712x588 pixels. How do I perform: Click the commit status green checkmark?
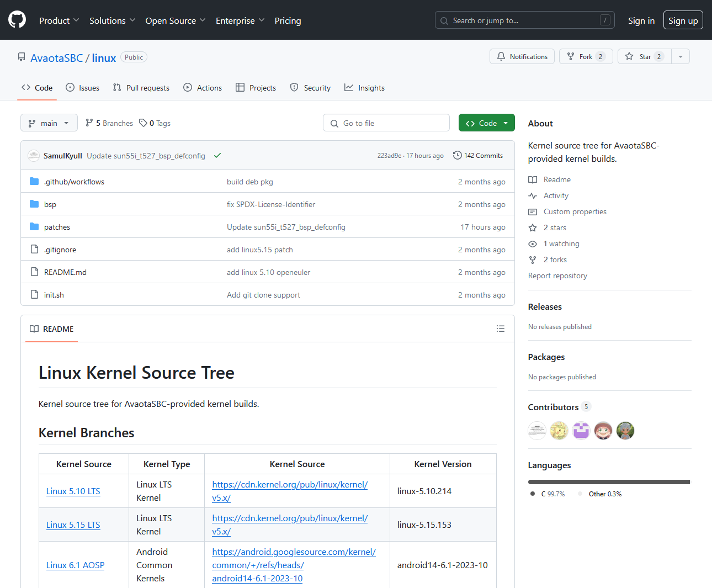click(x=217, y=156)
